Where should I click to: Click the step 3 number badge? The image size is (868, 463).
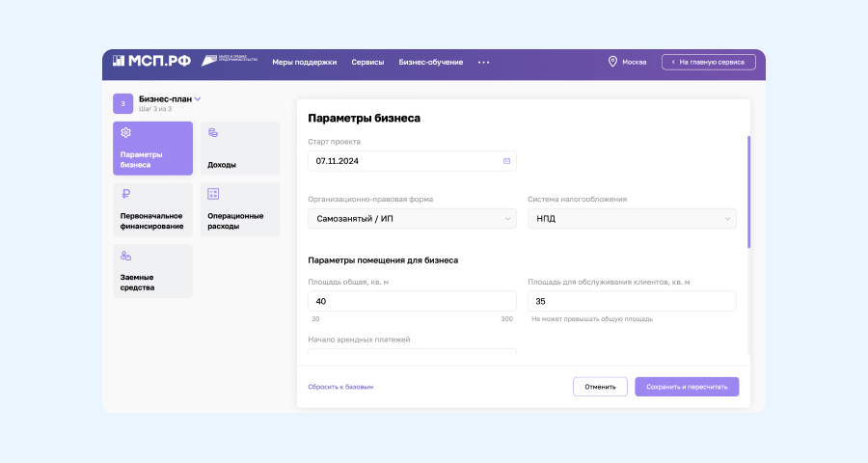[122, 103]
